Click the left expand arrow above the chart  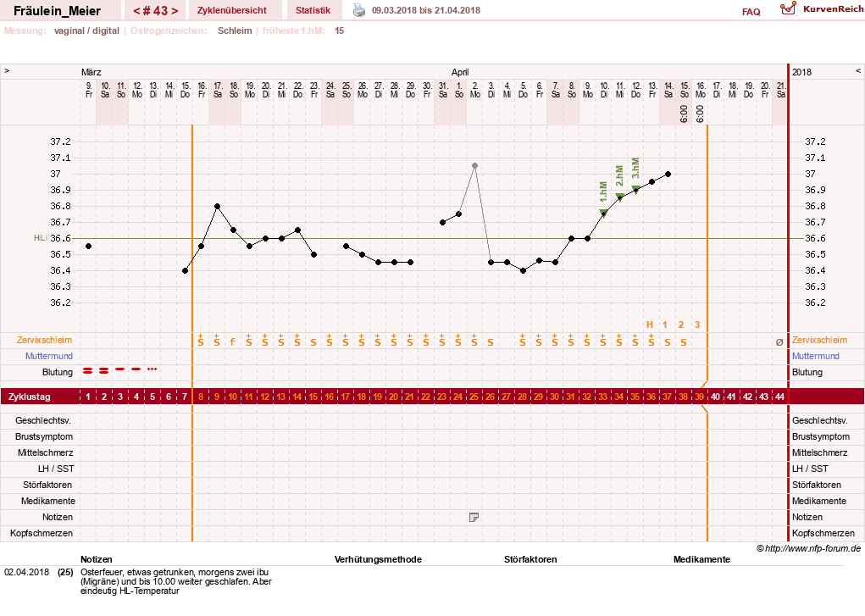click(x=7, y=70)
